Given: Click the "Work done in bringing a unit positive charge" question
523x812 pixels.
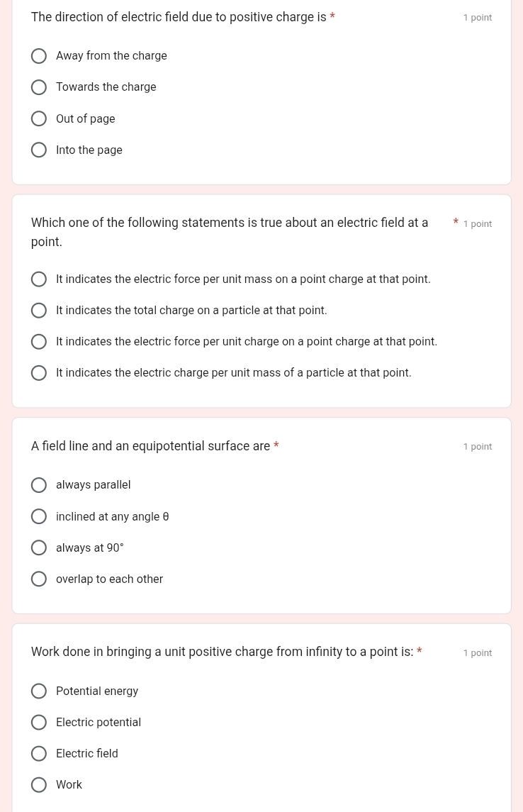Looking at the screenshot, I should click(222, 652).
